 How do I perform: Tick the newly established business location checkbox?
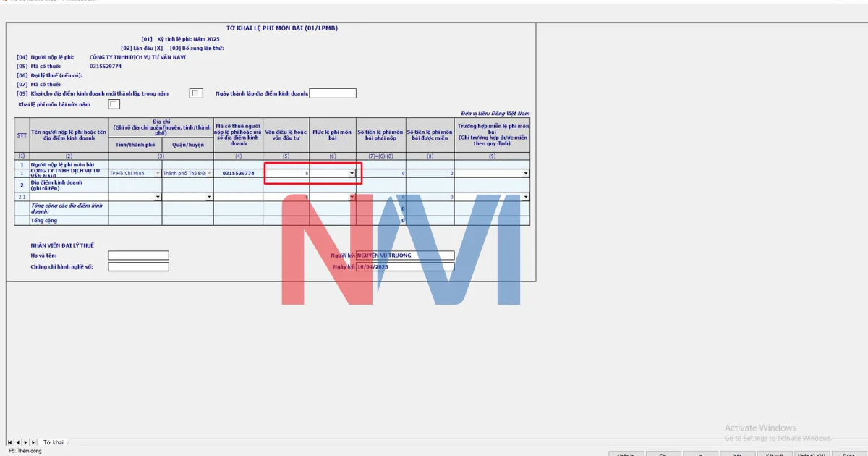tap(195, 93)
